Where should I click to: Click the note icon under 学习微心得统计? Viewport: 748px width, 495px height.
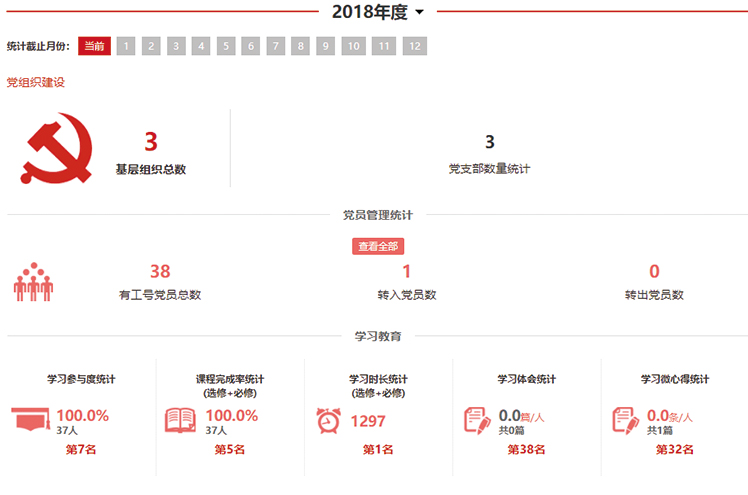pyautogui.click(x=626, y=420)
